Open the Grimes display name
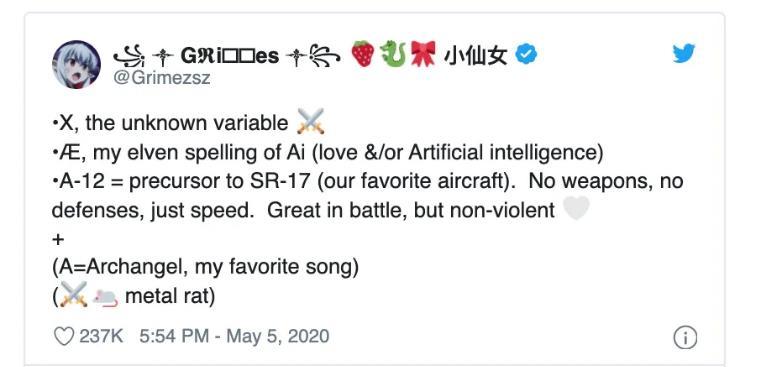761x367 pixels. point(228,56)
